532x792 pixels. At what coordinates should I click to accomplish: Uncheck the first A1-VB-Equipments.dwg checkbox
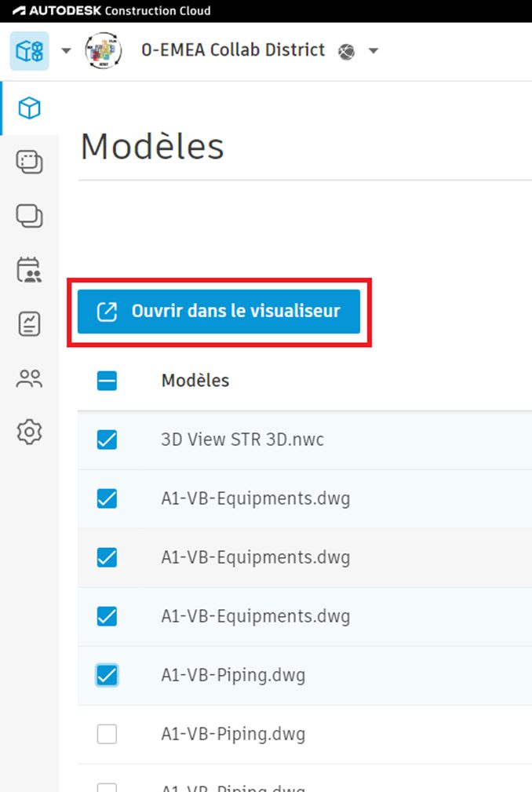pos(107,498)
